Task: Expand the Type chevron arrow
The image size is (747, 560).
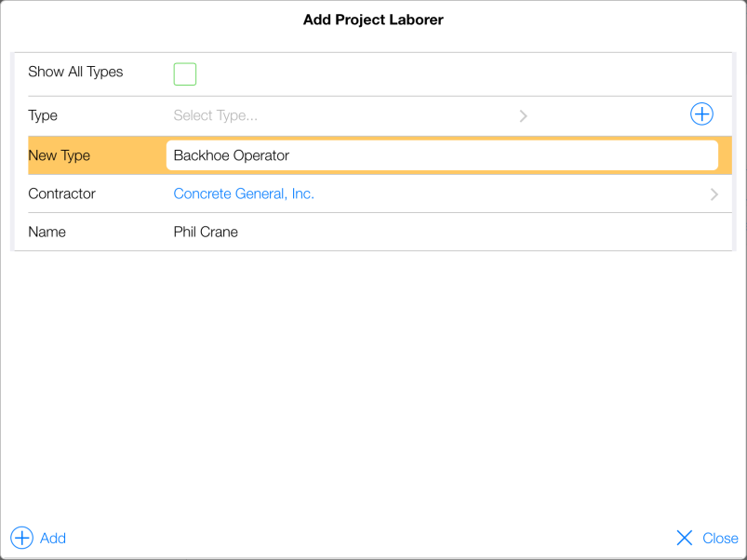Action: (524, 116)
